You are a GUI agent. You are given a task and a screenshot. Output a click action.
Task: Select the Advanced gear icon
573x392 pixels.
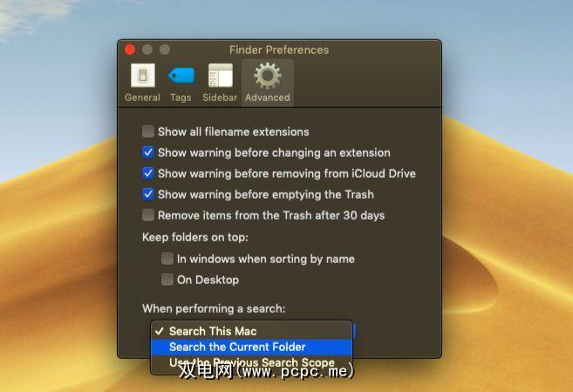click(268, 76)
